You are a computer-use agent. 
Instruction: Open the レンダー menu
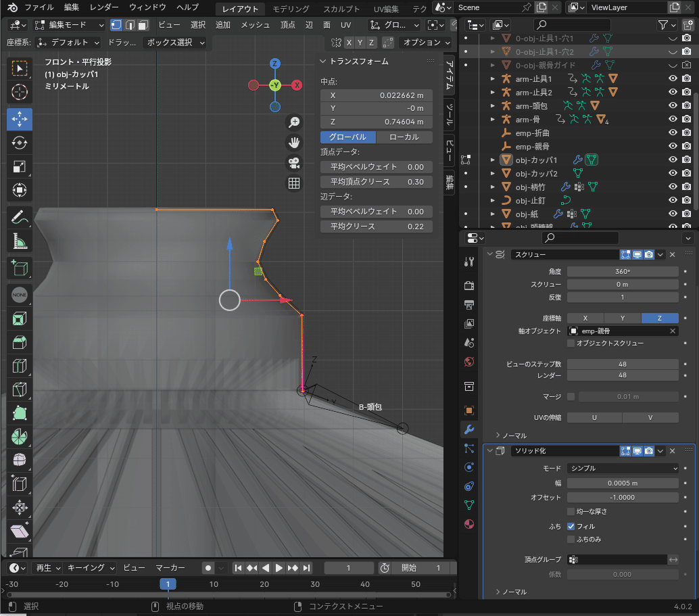[x=104, y=7]
